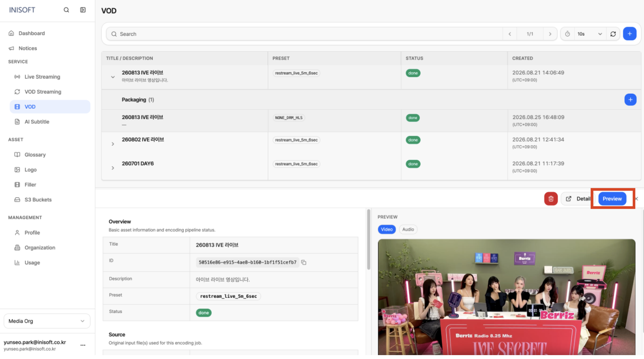644x359 pixels.
Task: Close the detail panel X
Action: click(636, 199)
